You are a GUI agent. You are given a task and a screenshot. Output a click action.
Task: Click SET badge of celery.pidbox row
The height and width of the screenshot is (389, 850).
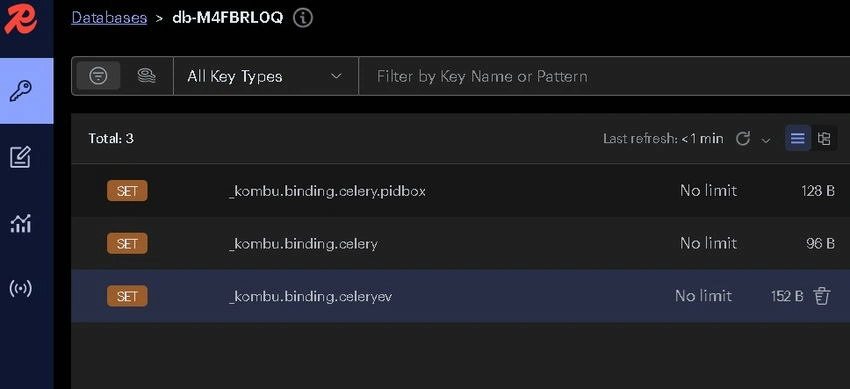127,191
